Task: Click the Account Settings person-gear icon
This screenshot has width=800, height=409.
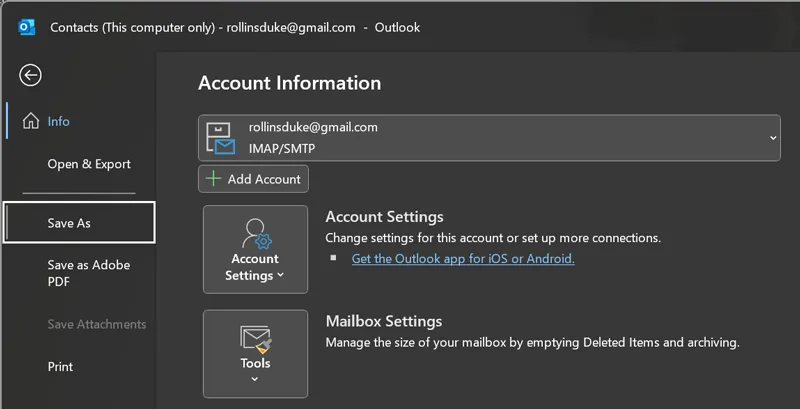Action: [255, 233]
